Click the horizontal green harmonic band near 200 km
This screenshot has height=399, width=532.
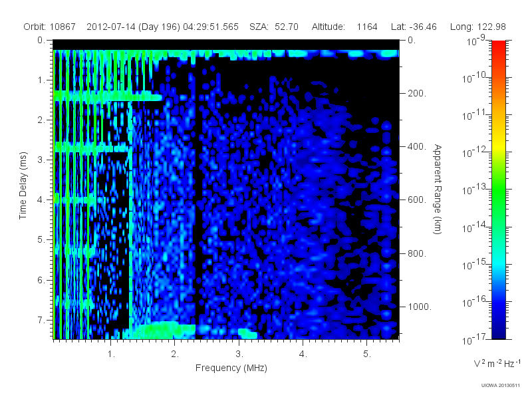[108, 96]
